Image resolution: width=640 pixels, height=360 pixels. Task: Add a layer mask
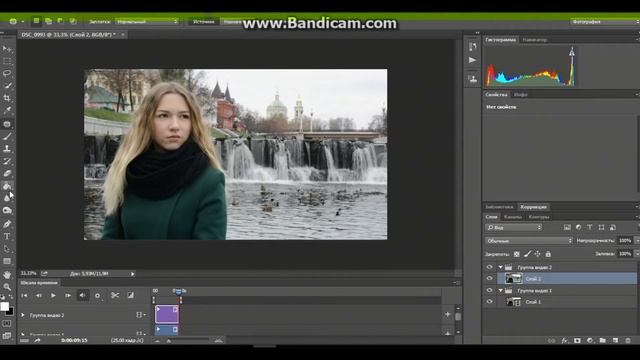click(577, 340)
